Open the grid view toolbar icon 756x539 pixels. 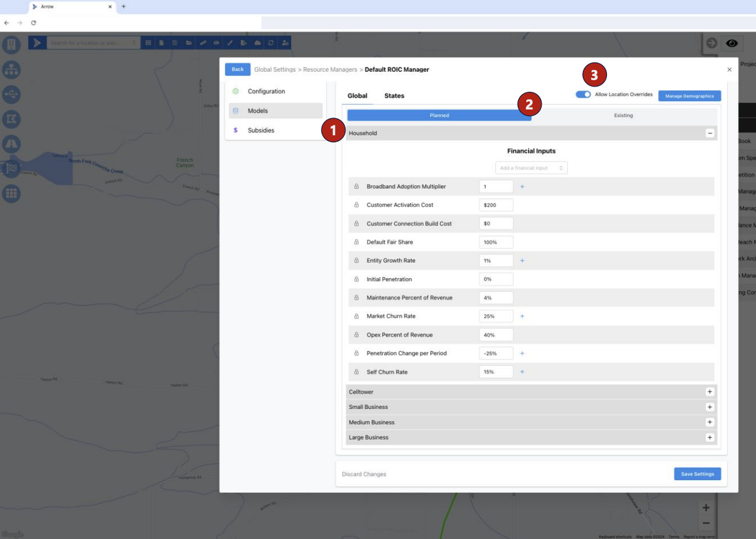point(148,43)
